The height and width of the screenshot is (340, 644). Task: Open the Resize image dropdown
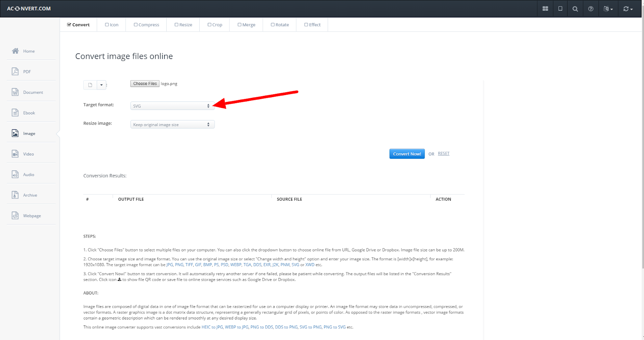172,124
